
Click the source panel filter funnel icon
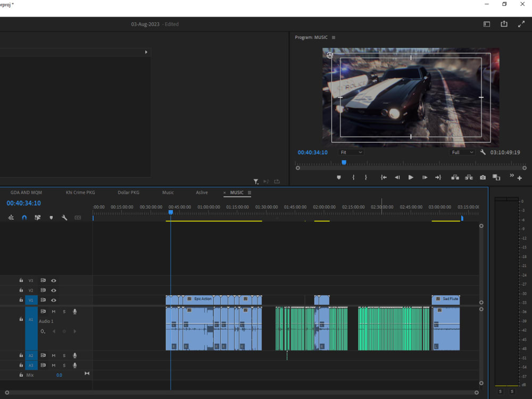pos(256,181)
